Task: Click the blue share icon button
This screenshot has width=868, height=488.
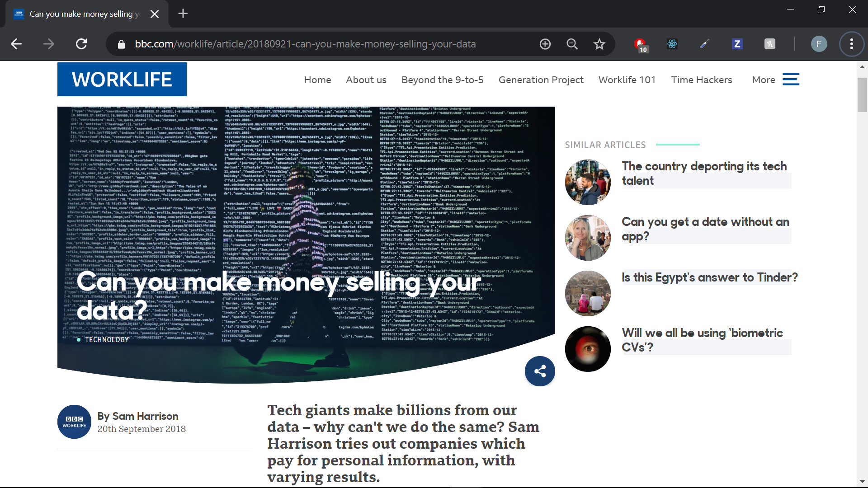Action: (x=540, y=371)
